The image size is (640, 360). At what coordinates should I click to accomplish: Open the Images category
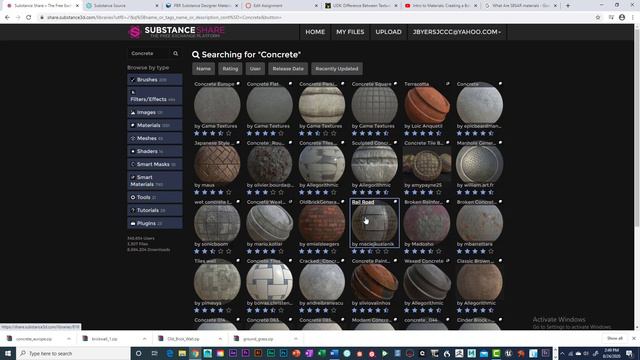tap(155, 112)
